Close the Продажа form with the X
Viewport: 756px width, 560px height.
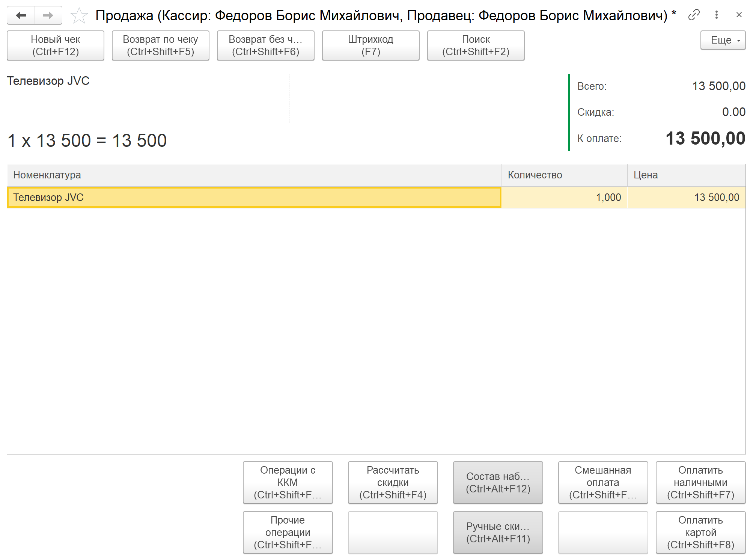(739, 15)
